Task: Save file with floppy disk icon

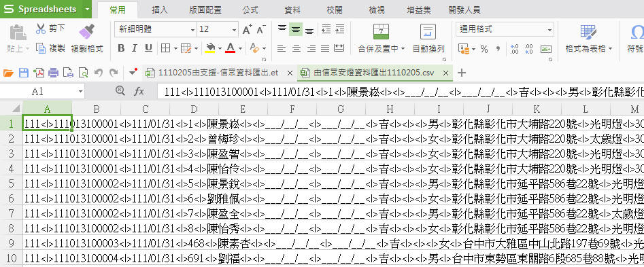Action: point(24,73)
